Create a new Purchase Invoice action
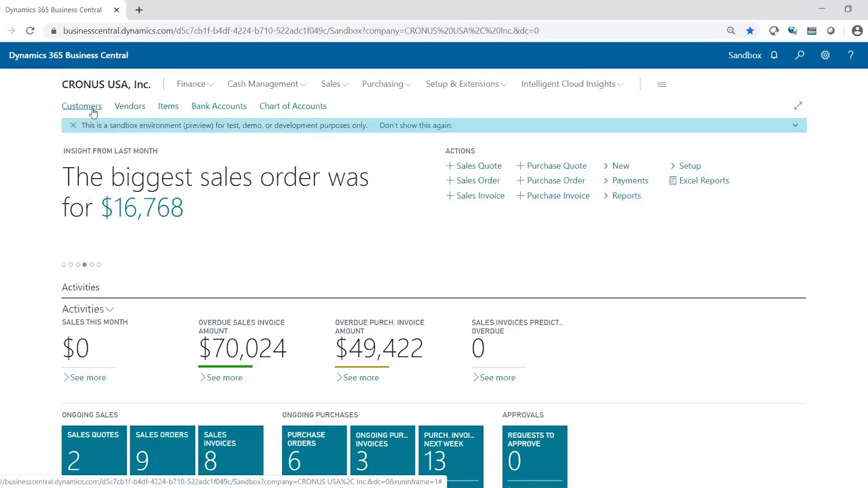Image resolution: width=868 pixels, height=488 pixels. point(553,195)
